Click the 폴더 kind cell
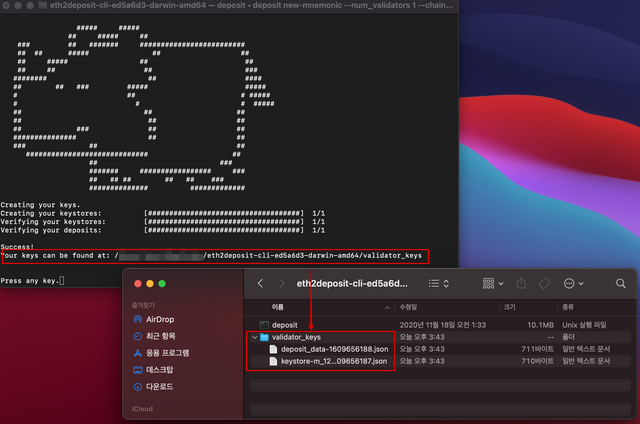This screenshot has height=424, width=640. click(568, 337)
